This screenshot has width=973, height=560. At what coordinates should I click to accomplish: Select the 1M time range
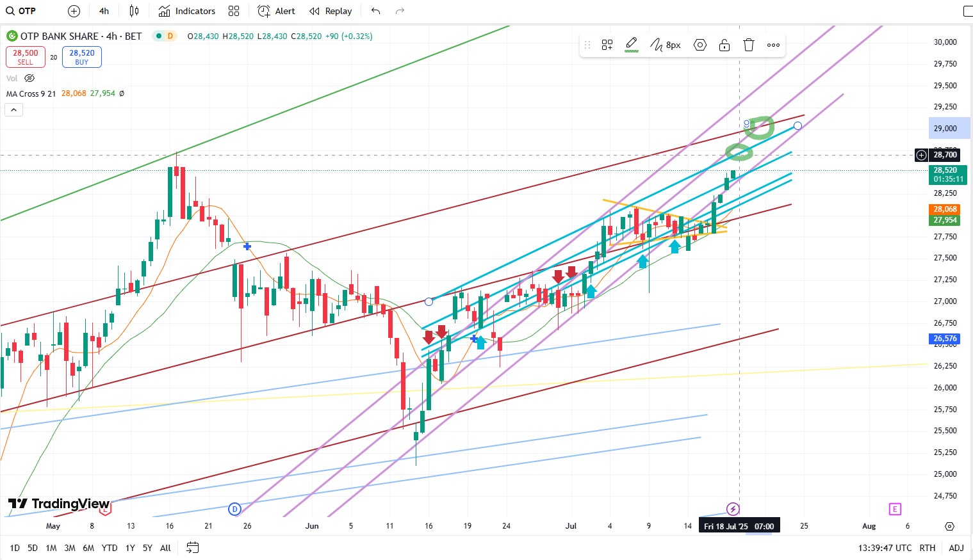click(51, 548)
